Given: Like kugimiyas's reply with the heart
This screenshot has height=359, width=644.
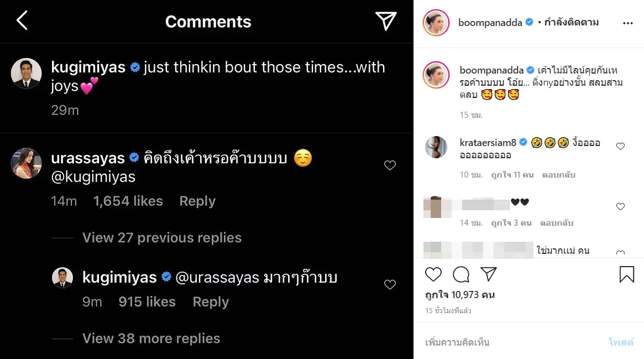Looking at the screenshot, I should tap(390, 284).
